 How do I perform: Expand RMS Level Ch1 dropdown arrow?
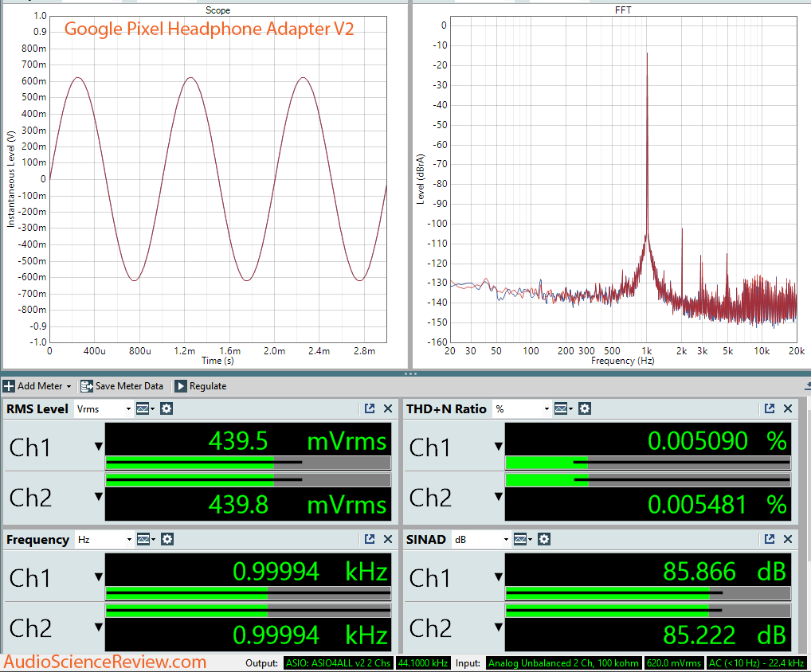point(98,446)
